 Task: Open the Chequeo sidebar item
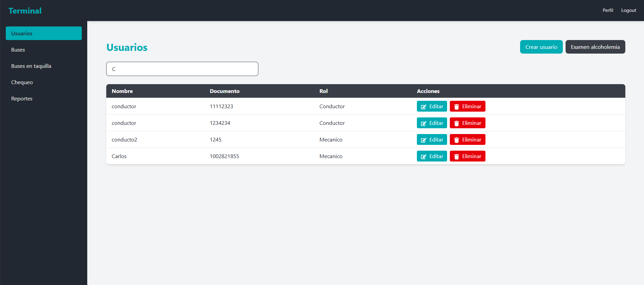(22, 82)
